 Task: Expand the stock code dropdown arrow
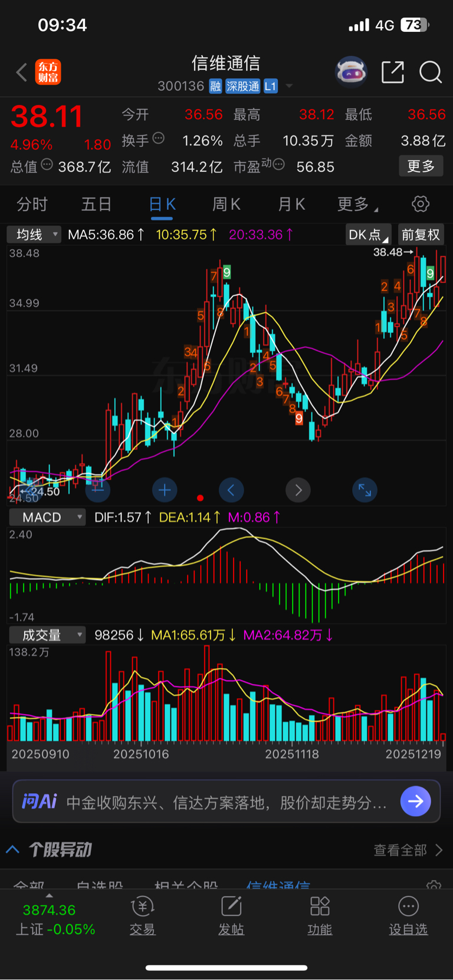coord(289,86)
